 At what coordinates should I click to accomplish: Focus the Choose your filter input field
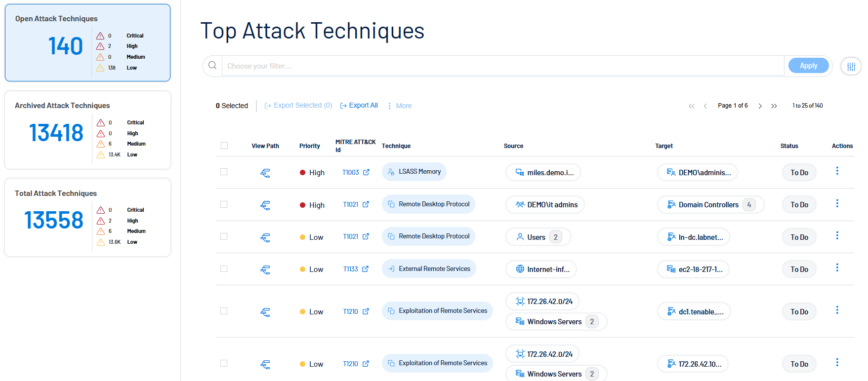click(502, 66)
